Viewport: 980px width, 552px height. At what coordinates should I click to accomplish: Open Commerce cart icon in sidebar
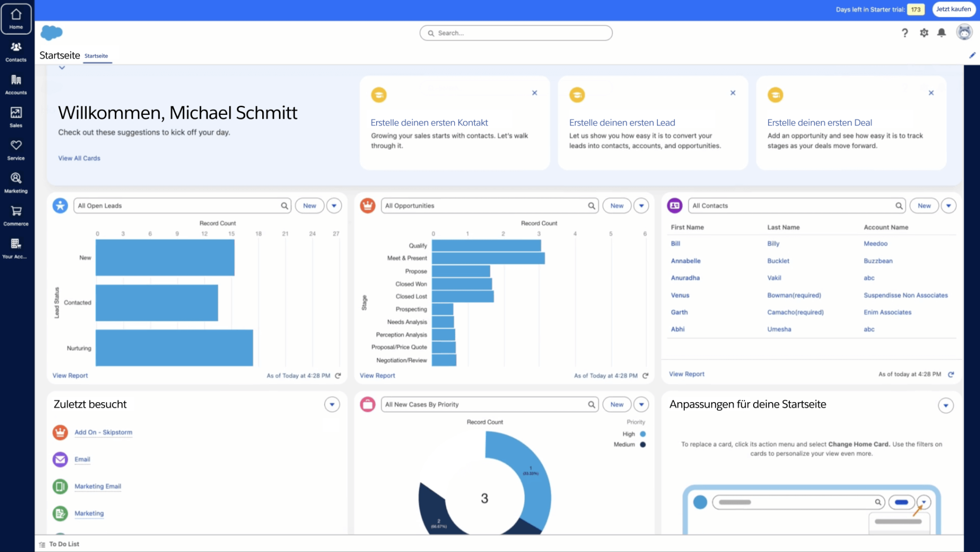[16, 215]
